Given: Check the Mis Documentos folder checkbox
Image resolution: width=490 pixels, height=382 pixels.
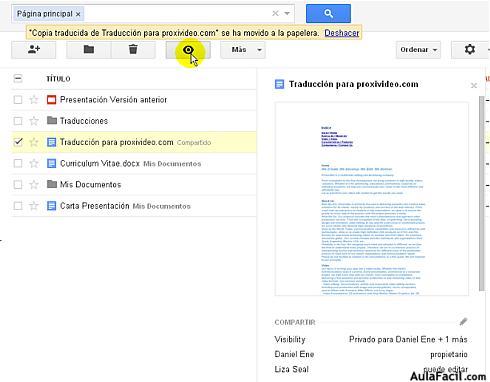Looking at the screenshot, I should click(x=18, y=185).
